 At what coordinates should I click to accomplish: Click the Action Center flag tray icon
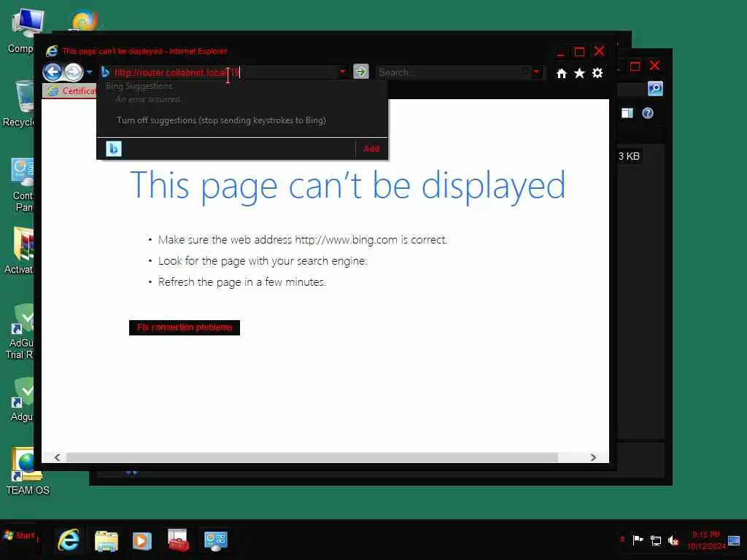[x=638, y=540]
